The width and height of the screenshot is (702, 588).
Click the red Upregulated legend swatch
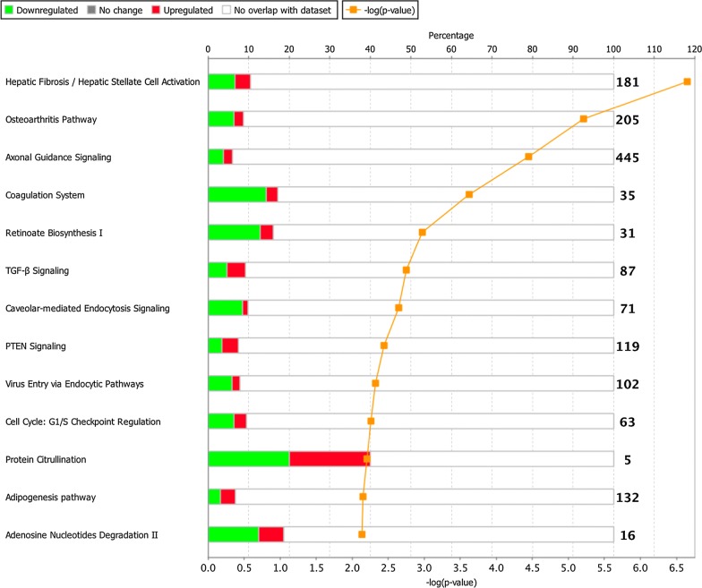[x=156, y=9]
